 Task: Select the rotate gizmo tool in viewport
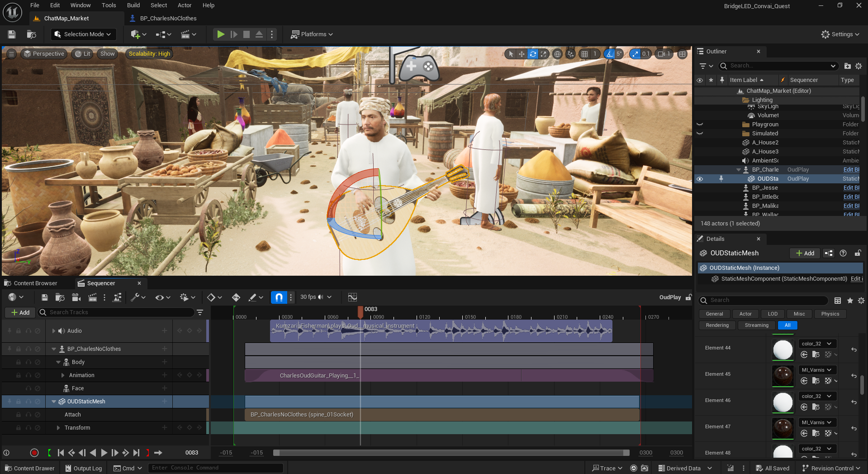pyautogui.click(x=533, y=54)
